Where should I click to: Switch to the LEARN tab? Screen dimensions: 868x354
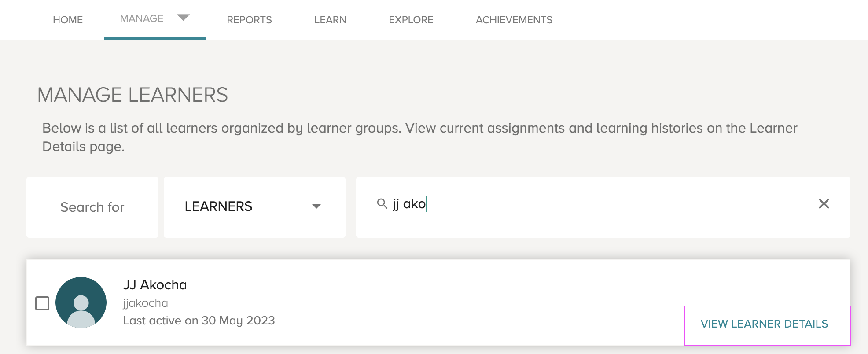tap(330, 20)
